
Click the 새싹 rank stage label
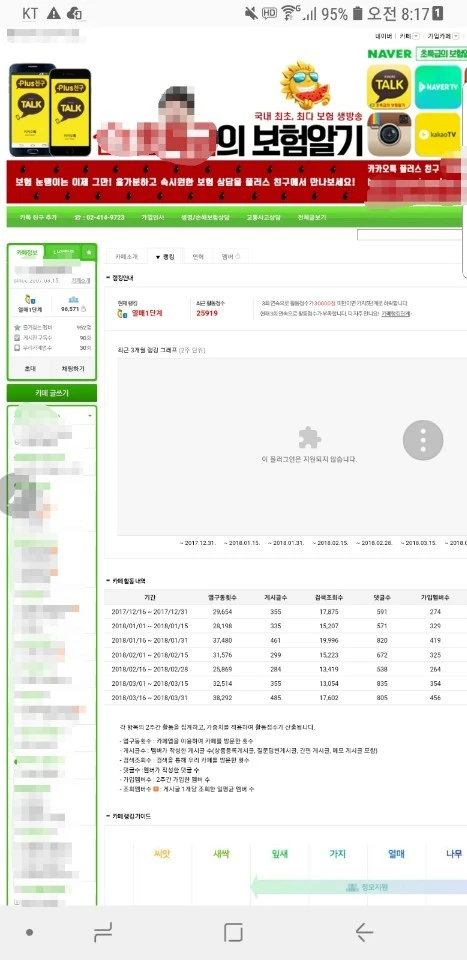(221, 853)
